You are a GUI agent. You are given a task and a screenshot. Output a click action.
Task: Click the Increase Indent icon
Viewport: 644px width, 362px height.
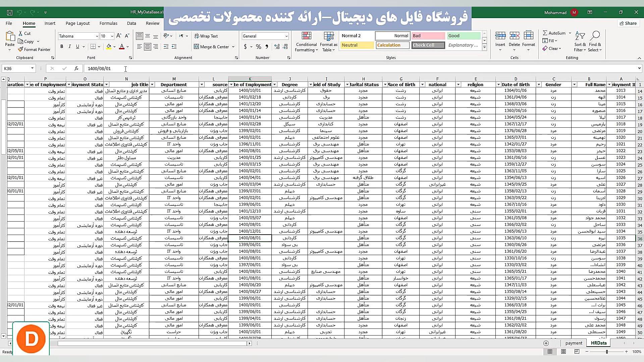[x=174, y=47]
